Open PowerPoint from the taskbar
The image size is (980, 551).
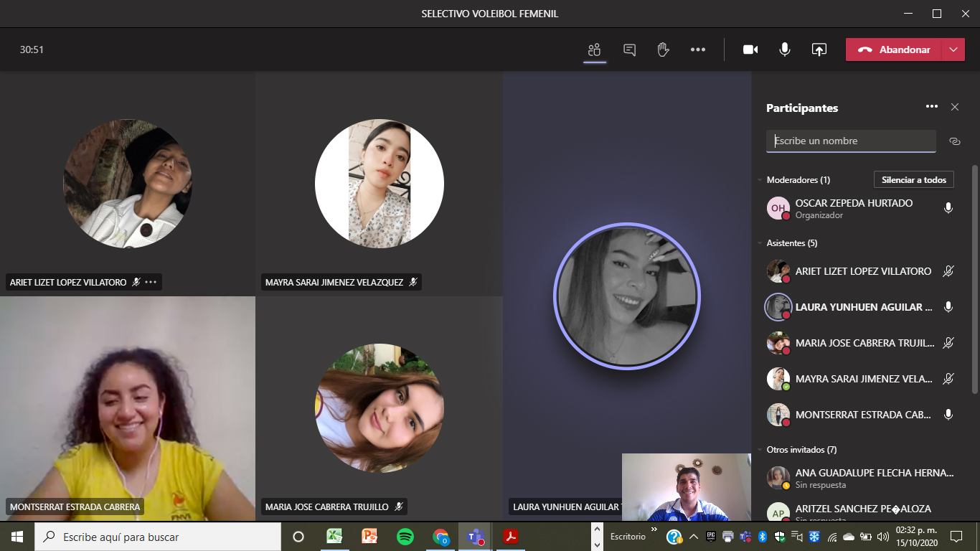click(369, 537)
